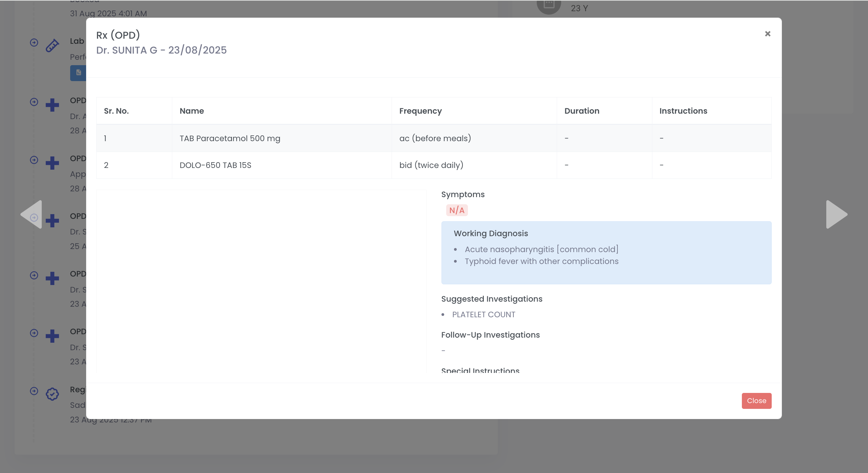Screen dimensions: 868x473
Task: Click the Frequency column header
Action: pos(420,111)
